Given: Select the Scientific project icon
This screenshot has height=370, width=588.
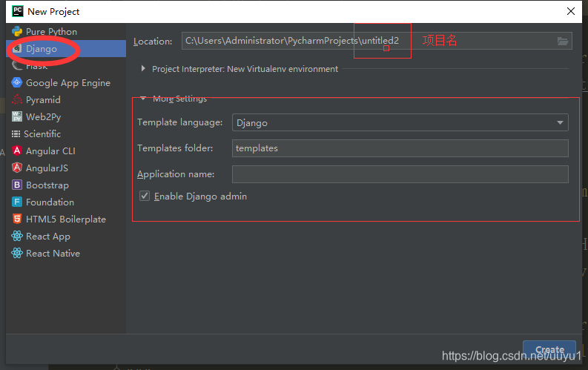Looking at the screenshot, I should tap(16, 133).
